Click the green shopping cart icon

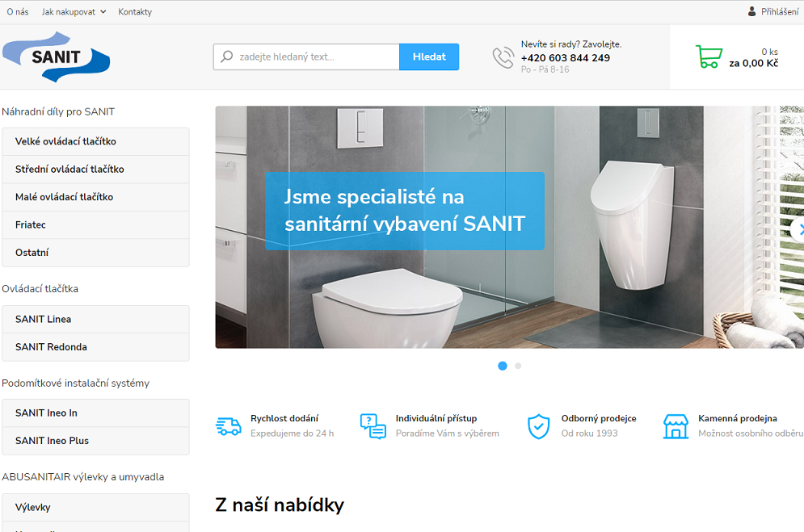[x=709, y=57]
